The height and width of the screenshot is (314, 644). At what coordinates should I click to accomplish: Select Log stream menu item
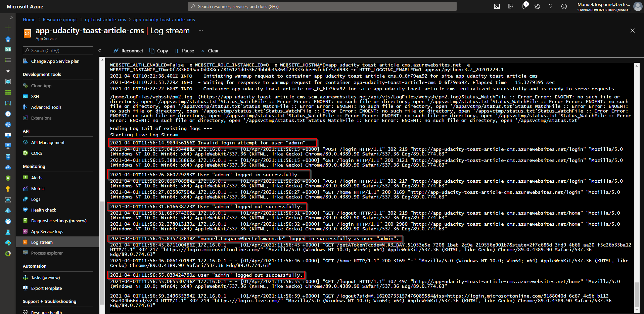click(x=58, y=242)
